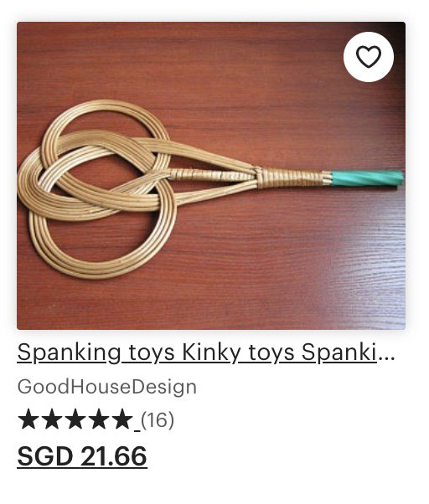
Task: Click the fourth star in the rating
Action: click(x=99, y=419)
